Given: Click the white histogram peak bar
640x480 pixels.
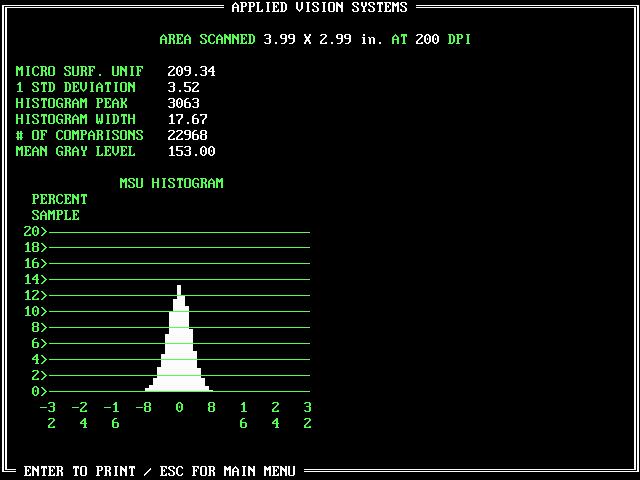Looking at the screenshot, I should click(179, 338).
